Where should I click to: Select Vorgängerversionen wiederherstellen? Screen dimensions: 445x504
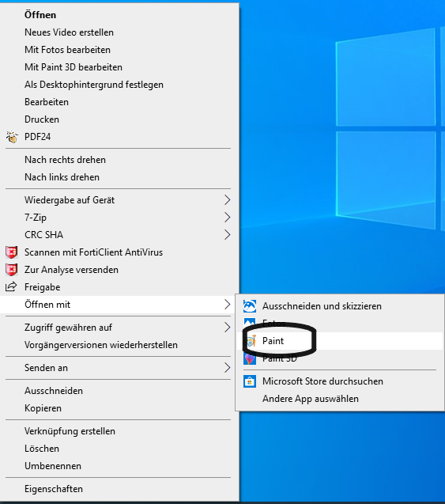pyautogui.click(x=119, y=345)
